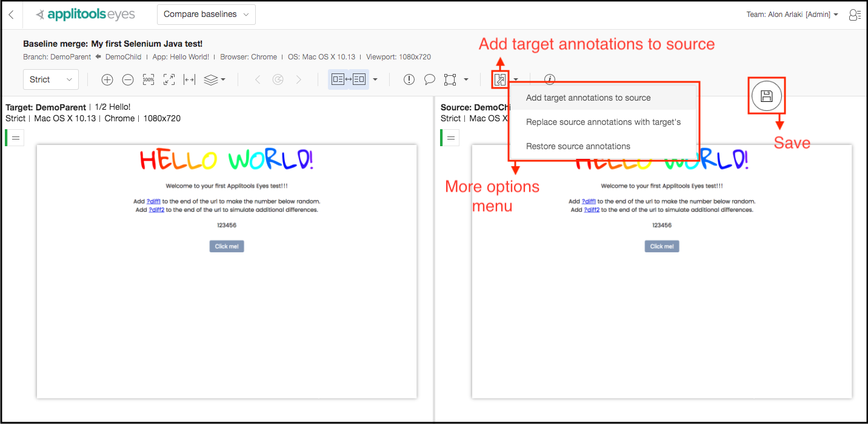
Task: Toggle the target pane equals indicator
Action: pyautogui.click(x=16, y=138)
